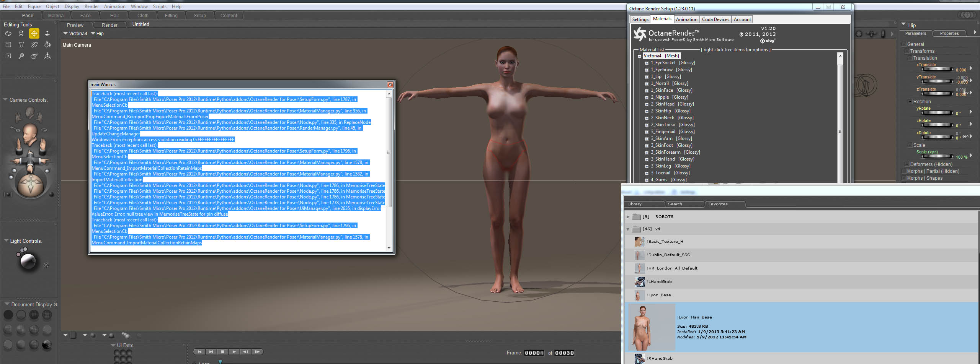Collapse the Translation parameter group

point(910,58)
